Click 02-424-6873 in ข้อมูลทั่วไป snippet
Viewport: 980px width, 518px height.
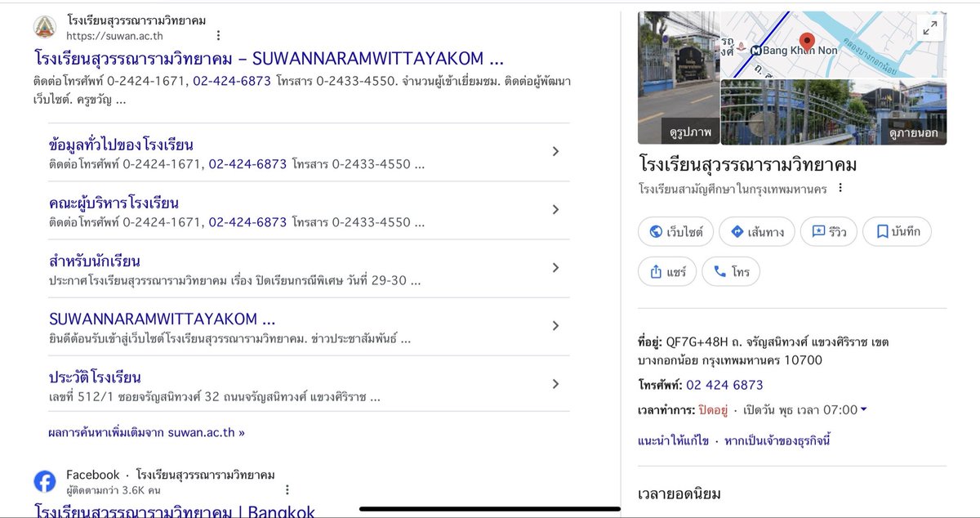pyautogui.click(x=247, y=164)
